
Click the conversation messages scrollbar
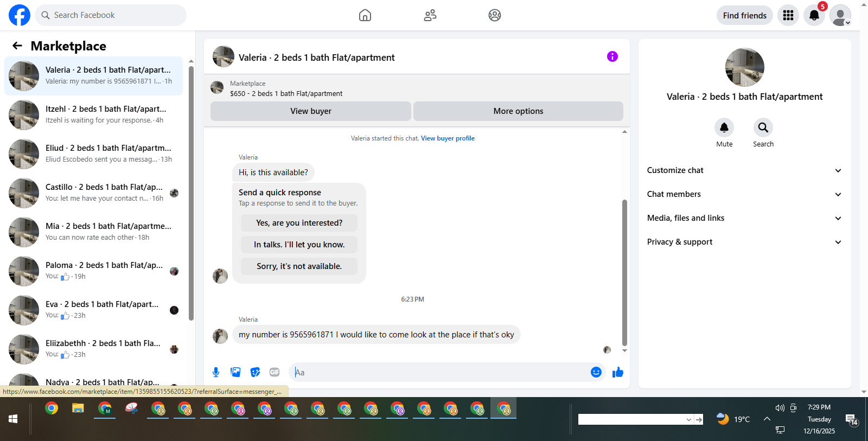click(x=624, y=272)
